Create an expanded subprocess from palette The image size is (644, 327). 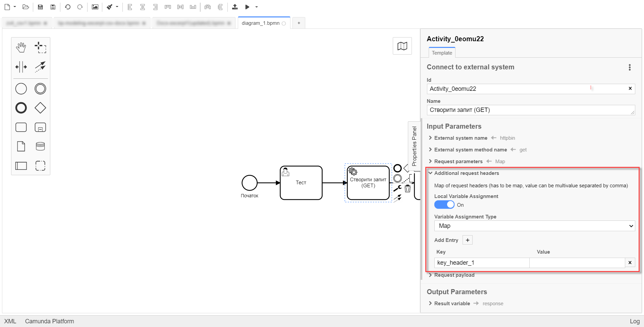pyautogui.click(x=40, y=127)
